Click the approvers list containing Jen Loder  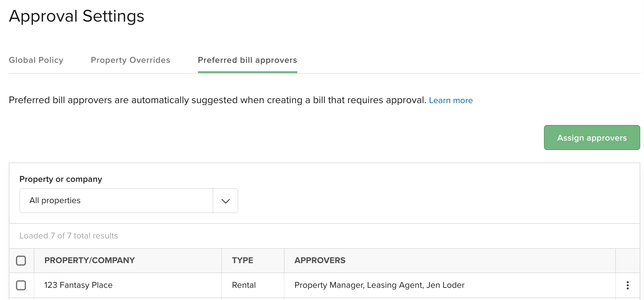(380, 285)
